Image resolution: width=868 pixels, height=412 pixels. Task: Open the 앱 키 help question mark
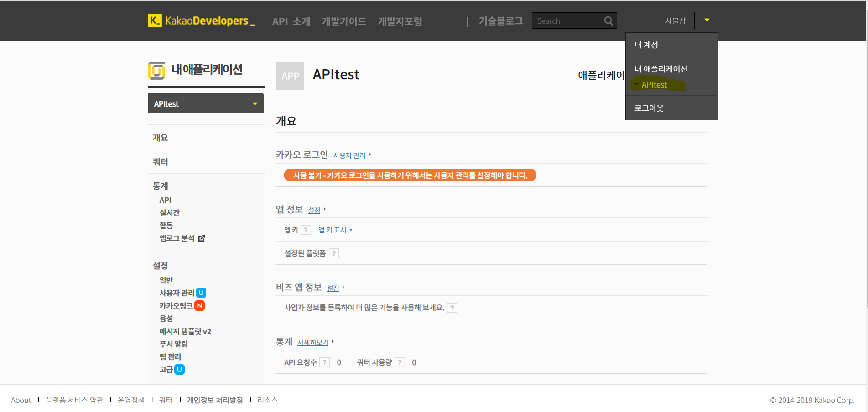click(306, 230)
